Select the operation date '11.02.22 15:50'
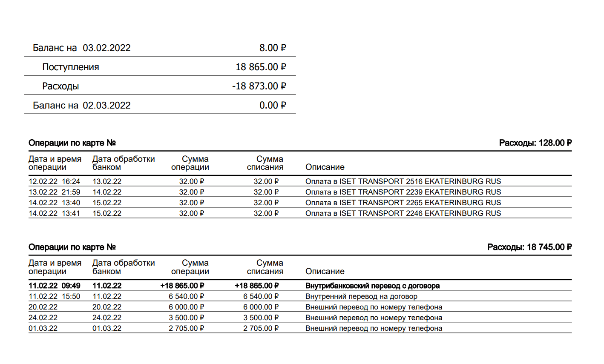 (x=54, y=296)
